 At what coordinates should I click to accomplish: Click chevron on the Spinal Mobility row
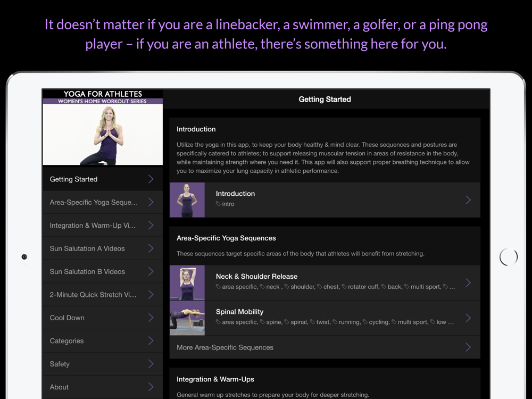(x=468, y=318)
